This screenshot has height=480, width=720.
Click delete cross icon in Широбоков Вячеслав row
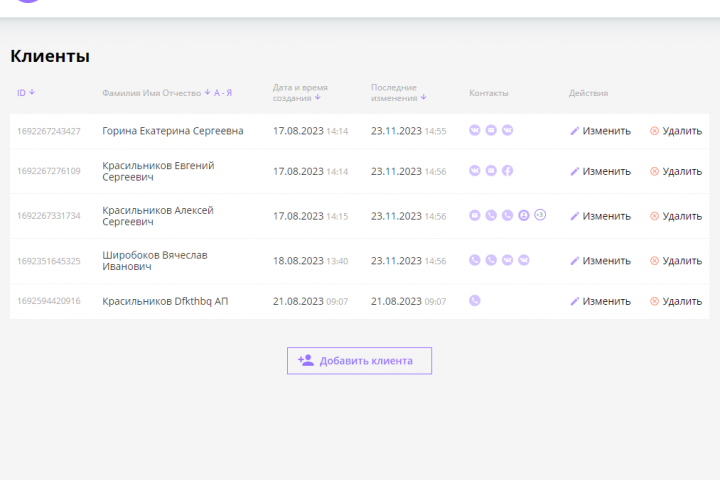point(654,261)
